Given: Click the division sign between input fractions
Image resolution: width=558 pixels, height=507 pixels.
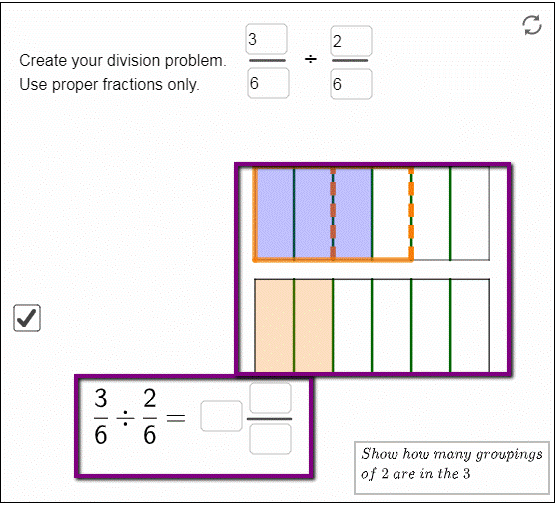Looking at the screenshot, I should tap(311, 59).
